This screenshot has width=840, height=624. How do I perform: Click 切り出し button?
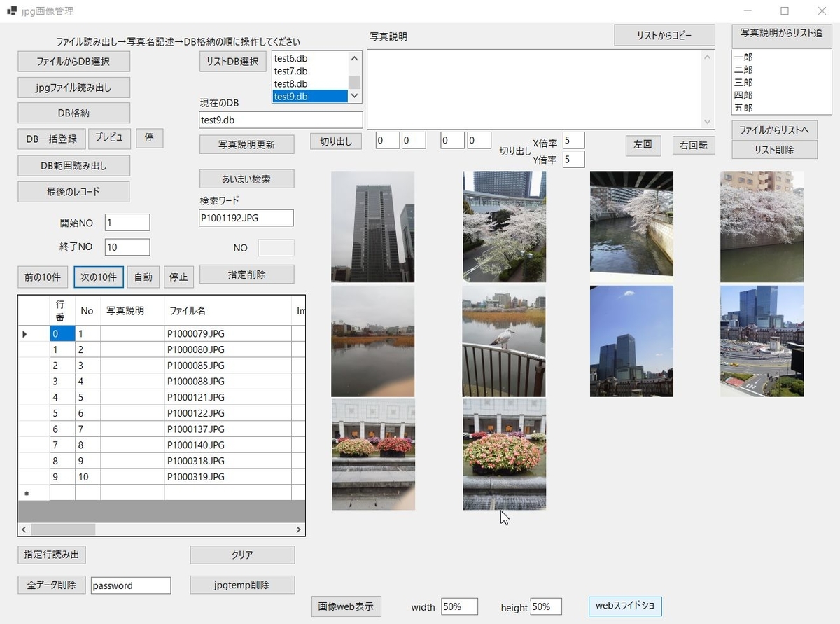click(x=336, y=141)
